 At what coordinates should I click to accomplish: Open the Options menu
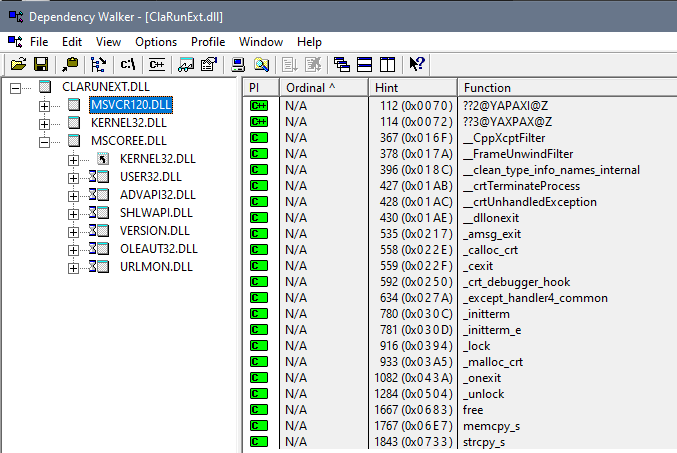(156, 42)
